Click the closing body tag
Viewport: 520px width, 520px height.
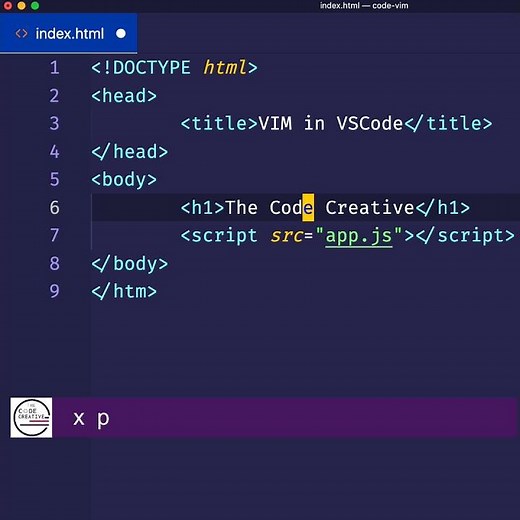(130, 264)
